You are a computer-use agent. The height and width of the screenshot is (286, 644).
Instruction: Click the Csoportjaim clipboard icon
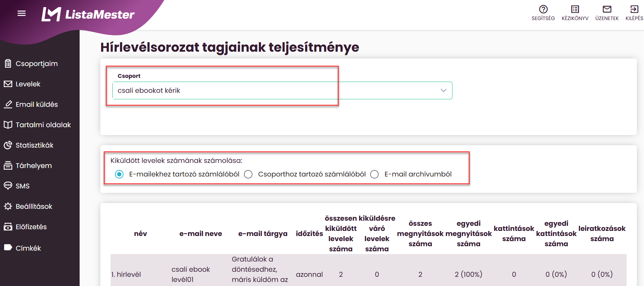point(8,63)
